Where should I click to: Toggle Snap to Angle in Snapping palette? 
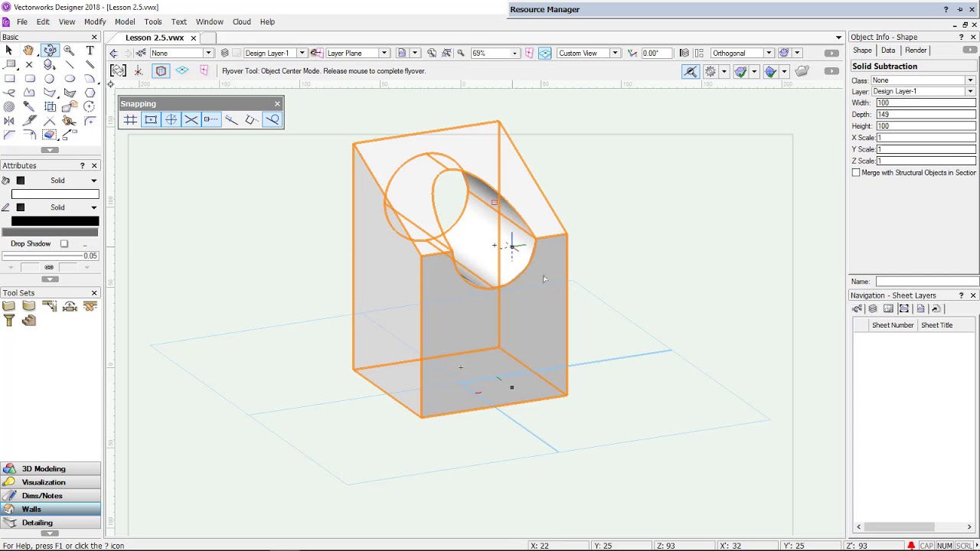tap(171, 119)
